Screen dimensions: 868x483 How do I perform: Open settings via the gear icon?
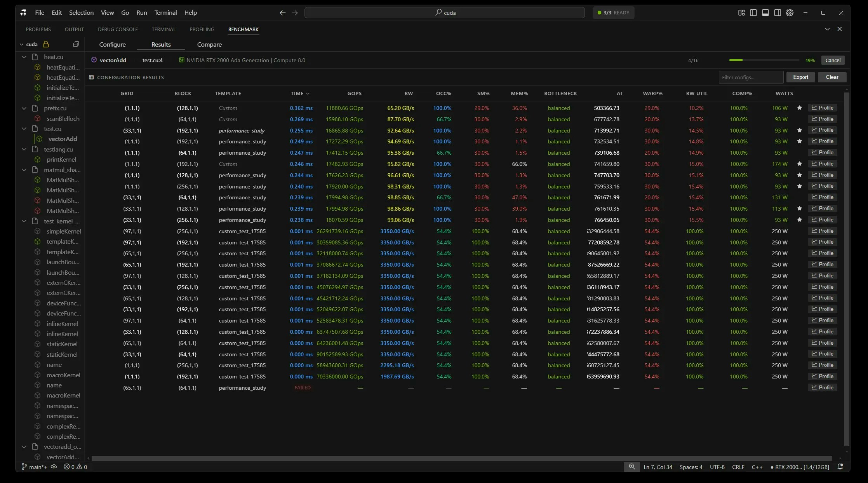(790, 12)
